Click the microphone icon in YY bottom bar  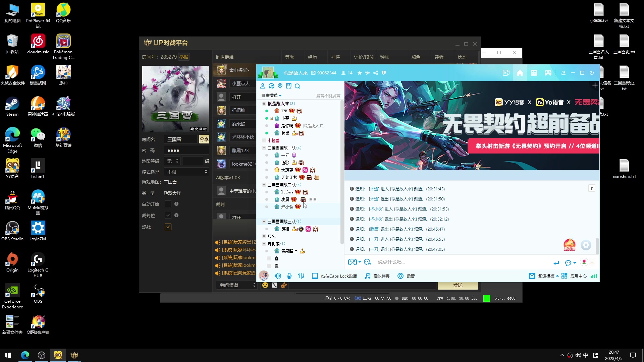click(289, 276)
